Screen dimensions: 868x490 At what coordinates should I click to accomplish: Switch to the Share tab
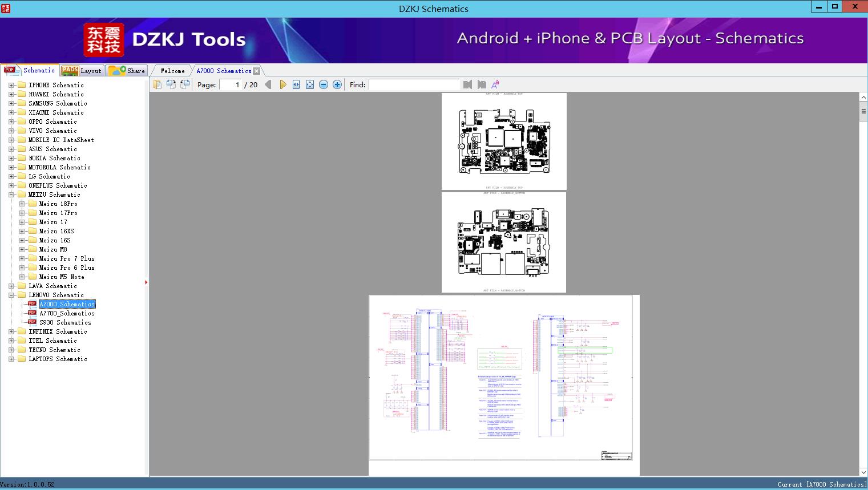tap(127, 71)
